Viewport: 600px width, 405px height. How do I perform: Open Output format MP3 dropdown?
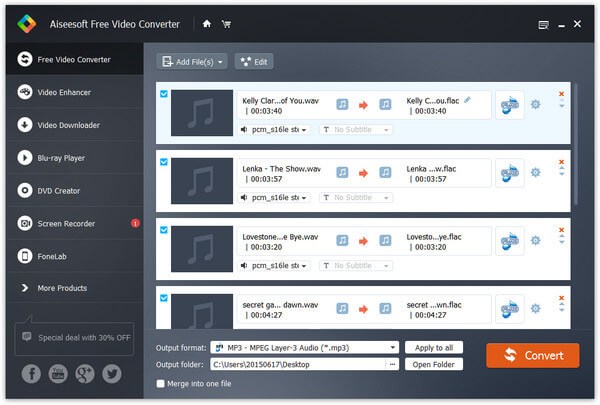[x=304, y=348]
